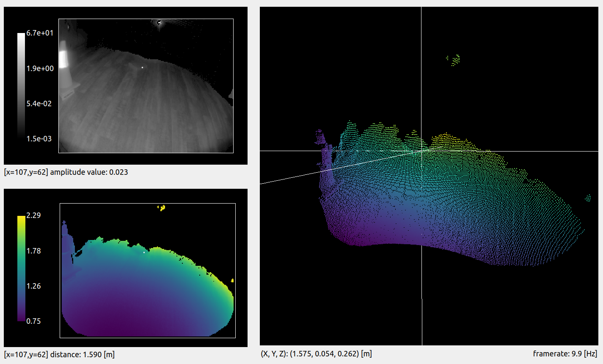Click the (X, Y, Z) coordinates readout
This screenshot has width=603, height=364.
[316, 353]
